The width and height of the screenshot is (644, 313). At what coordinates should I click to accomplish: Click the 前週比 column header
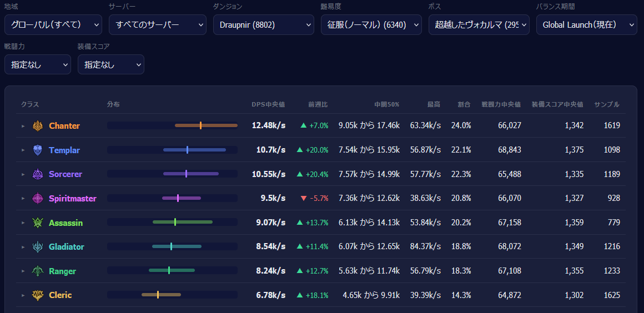point(318,104)
